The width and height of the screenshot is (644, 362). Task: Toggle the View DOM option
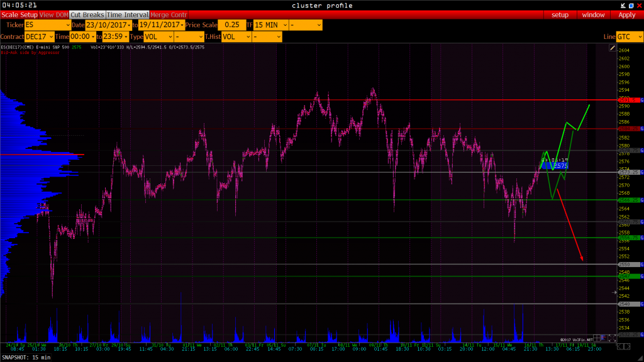[x=54, y=14]
